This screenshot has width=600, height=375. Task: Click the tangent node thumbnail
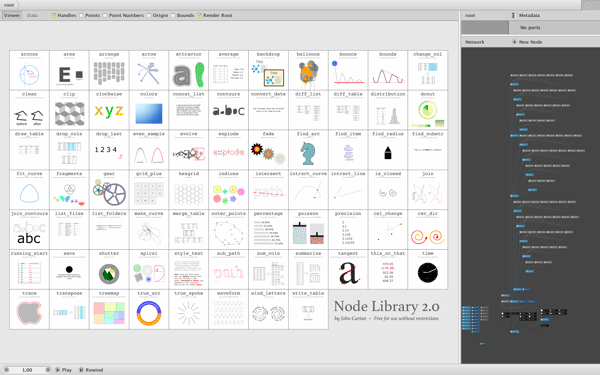coord(348,269)
